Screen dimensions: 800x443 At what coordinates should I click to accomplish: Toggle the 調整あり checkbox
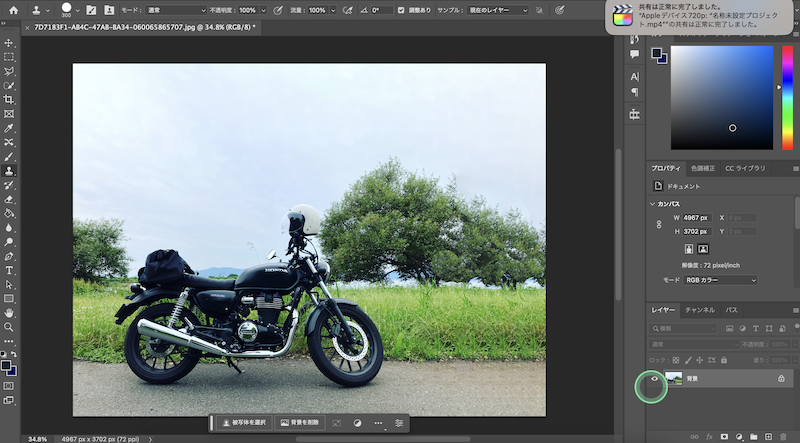(x=401, y=10)
